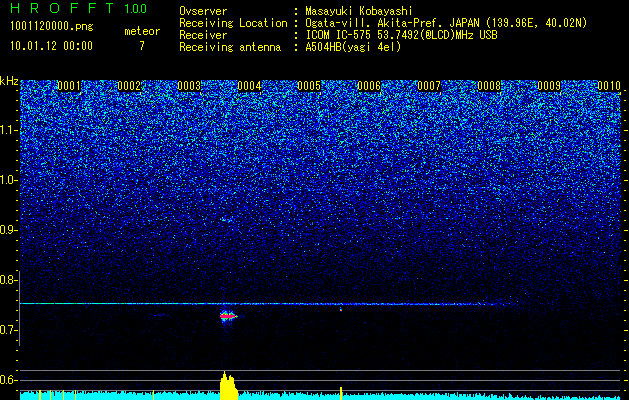This screenshot has height=400, width=629.
Task: Click the 1.1 frequency axis label
Action: [x=9, y=130]
